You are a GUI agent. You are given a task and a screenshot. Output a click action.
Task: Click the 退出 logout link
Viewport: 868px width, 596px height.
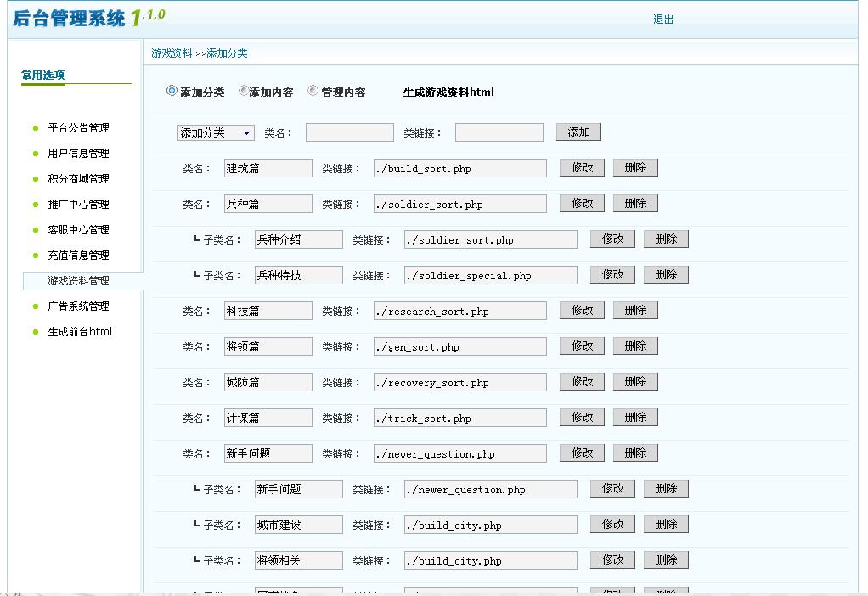pos(663,19)
